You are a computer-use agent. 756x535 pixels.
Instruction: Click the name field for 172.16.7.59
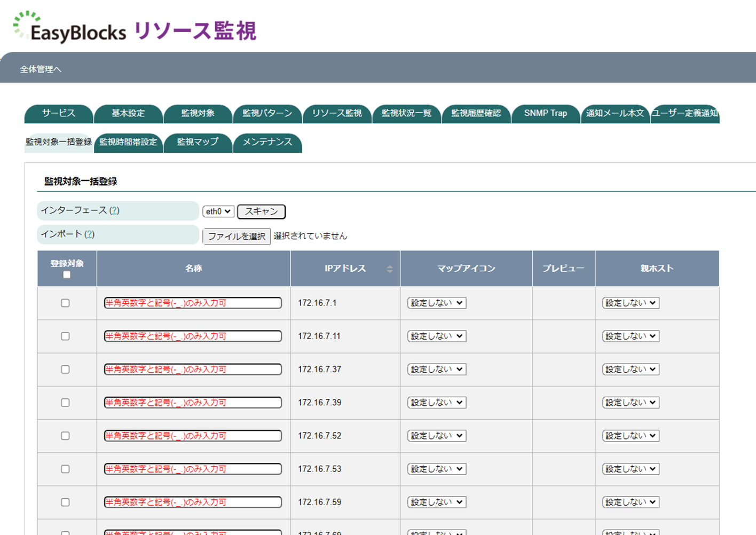tap(193, 502)
